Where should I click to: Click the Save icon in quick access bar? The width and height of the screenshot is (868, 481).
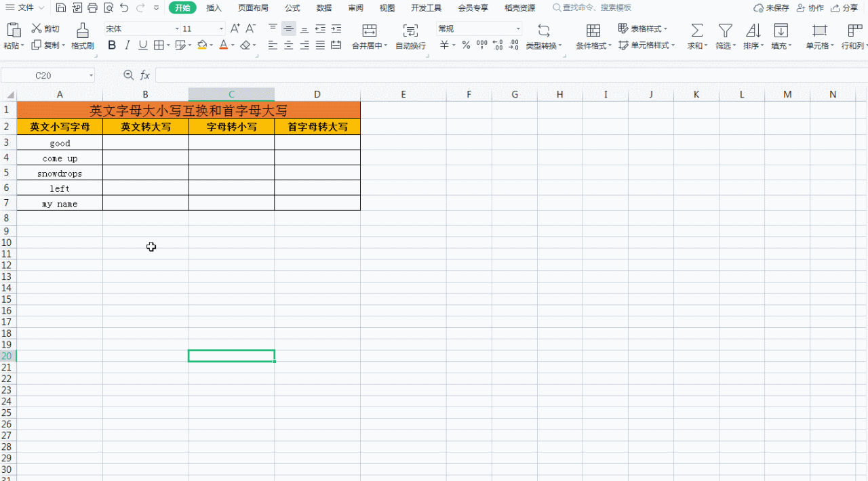point(61,8)
